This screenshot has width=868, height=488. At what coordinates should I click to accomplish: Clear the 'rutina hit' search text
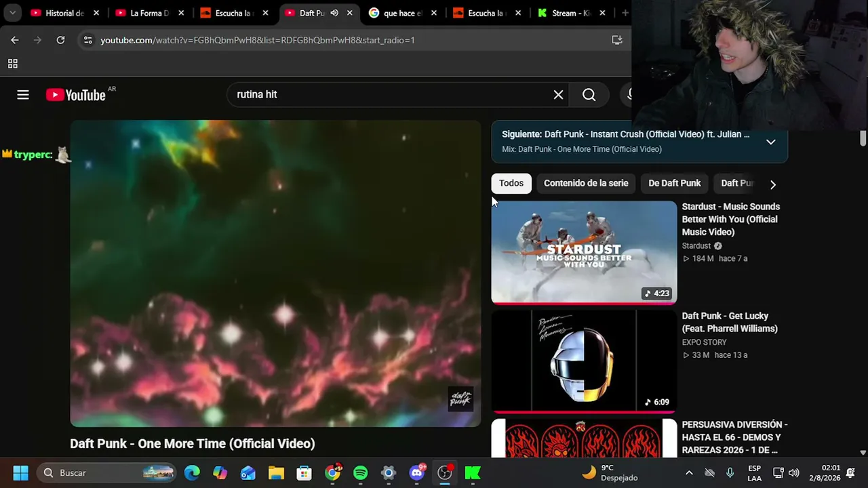tap(558, 95)
